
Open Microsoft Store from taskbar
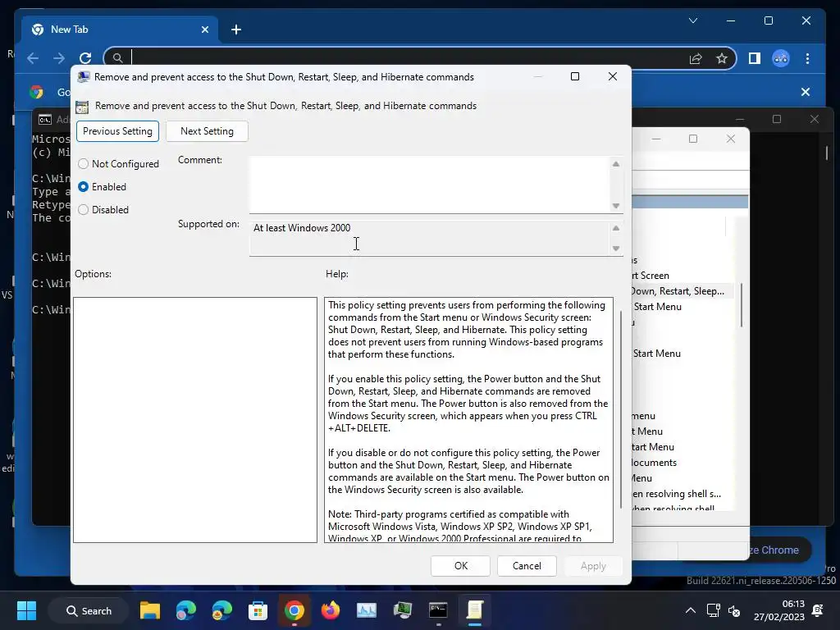click(x=258, y=610)
